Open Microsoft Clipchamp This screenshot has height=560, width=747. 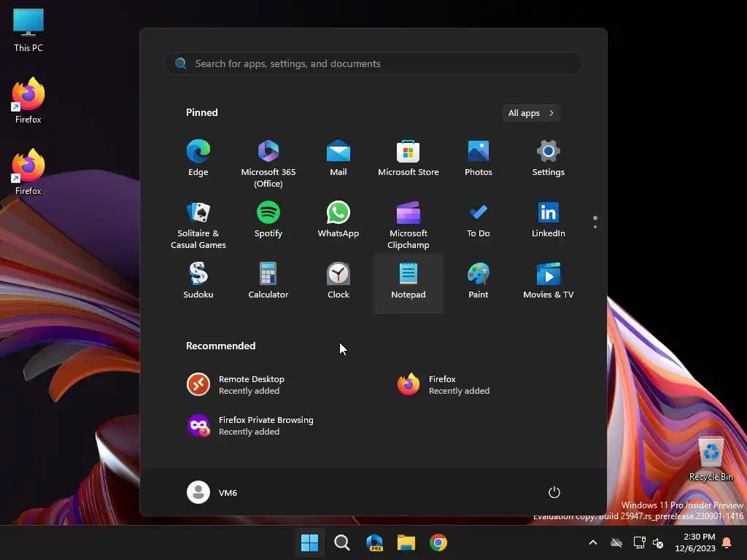[x=409, y=225]
